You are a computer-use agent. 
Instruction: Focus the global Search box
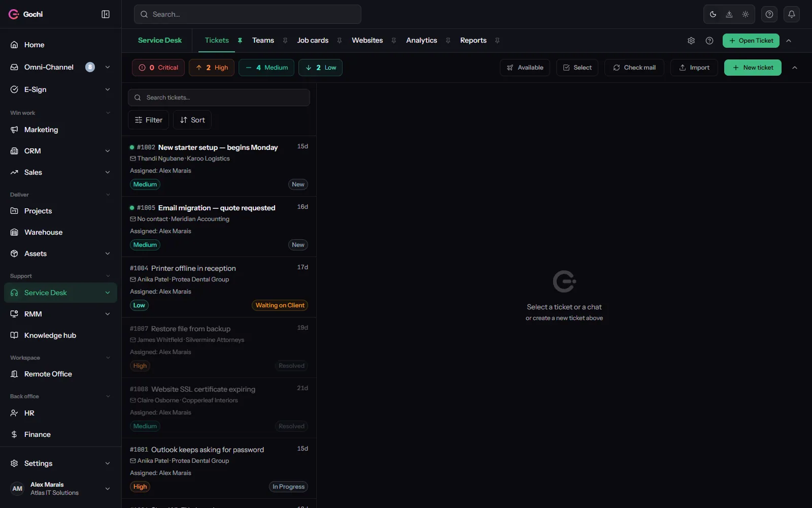pyautogui.click(x=248, y=14)
